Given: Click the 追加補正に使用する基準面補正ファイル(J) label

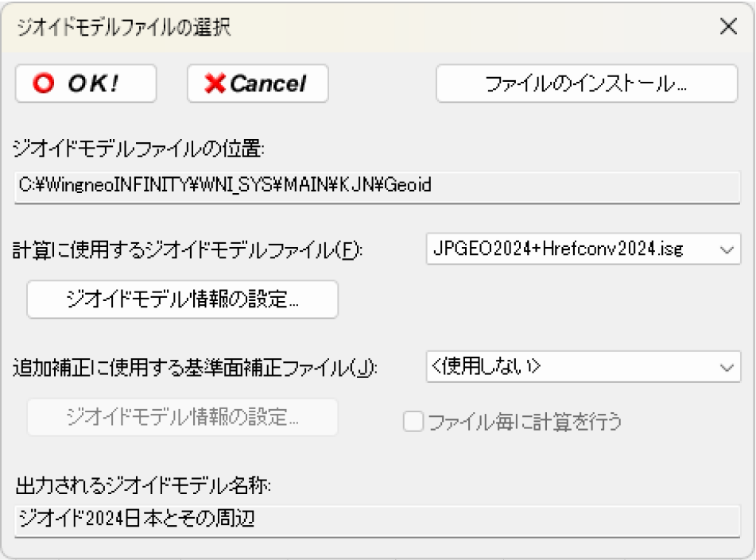Looking at the screenshot, I should pyautogui.click(x=195, y=368).
